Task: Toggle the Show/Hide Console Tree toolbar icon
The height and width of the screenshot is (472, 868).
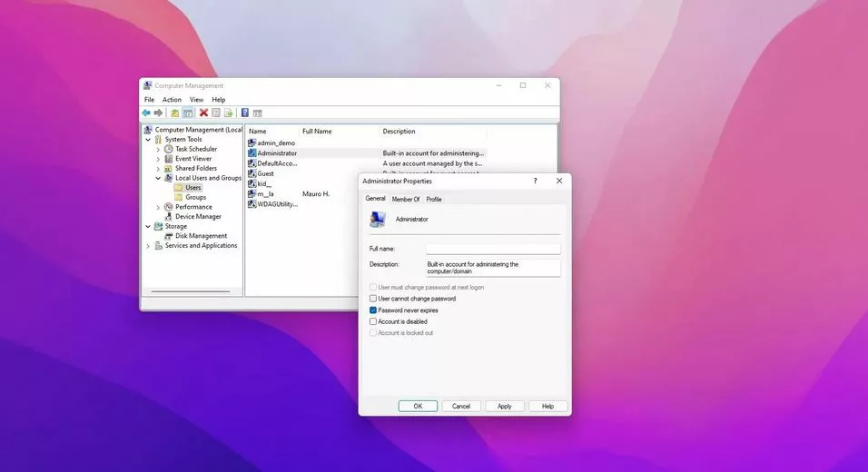Action: click(188, 113)
